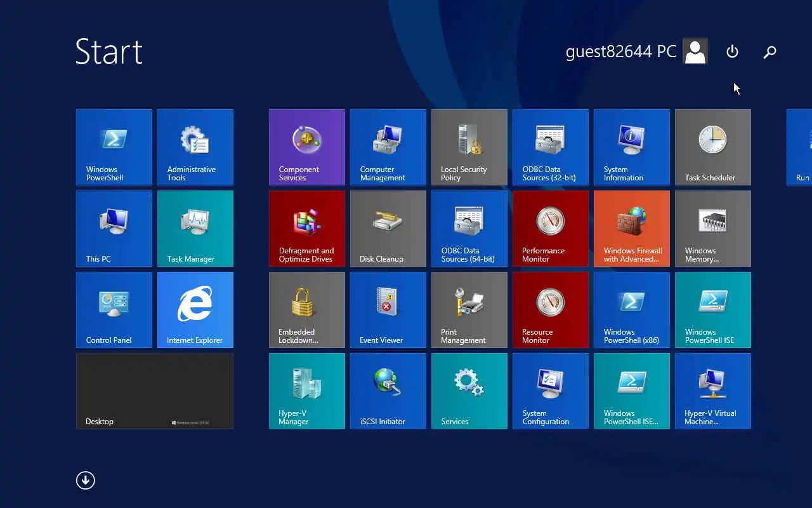812x508 pixels.
Task: Open the Windows PowerShell tile
Action: click(114, 147)
